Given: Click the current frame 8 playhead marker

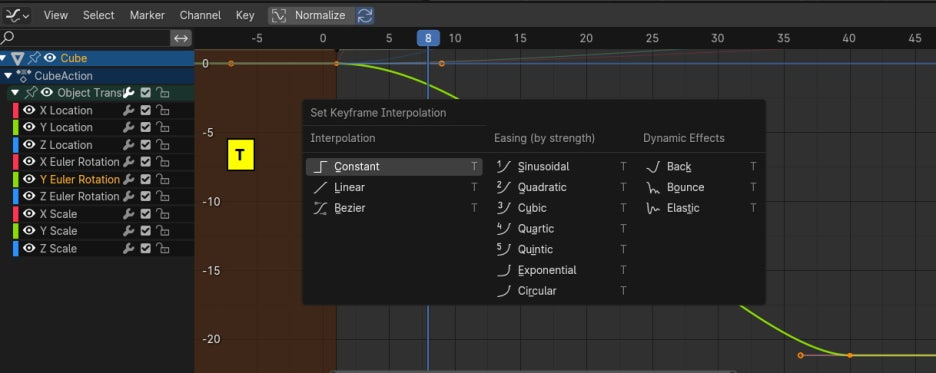Looking at the screenshot, I should click(428, 38).
